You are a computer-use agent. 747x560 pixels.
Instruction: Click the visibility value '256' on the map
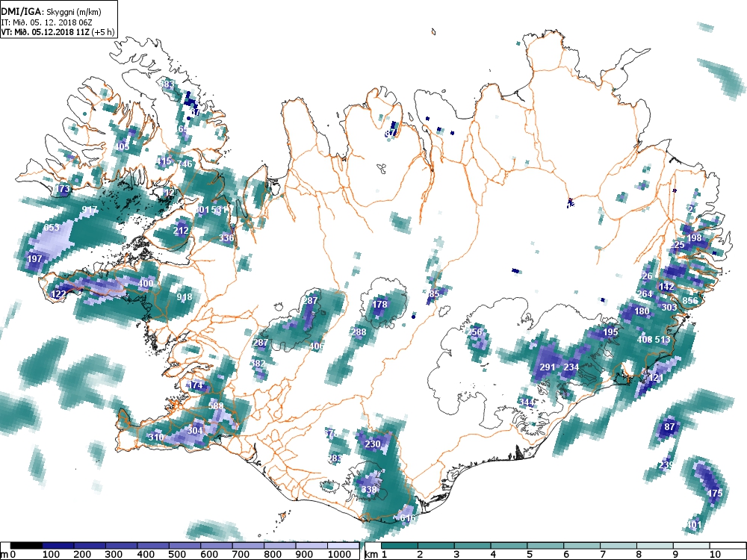click(474, 332)
